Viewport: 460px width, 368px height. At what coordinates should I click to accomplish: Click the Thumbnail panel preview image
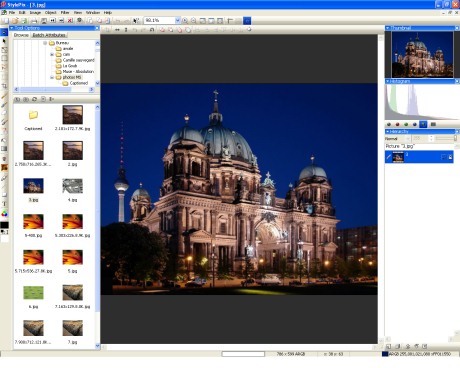422,54
